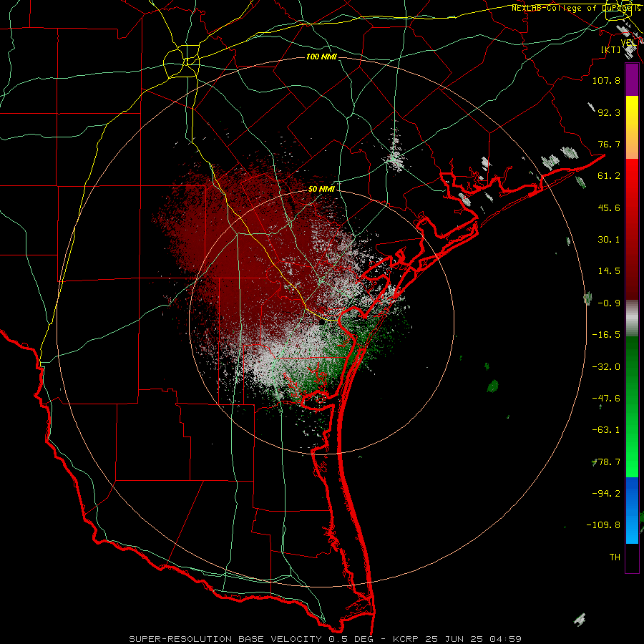Click the blue segment of the velocity scale
Screen dimensions: 644x644
tap(632, 510)
